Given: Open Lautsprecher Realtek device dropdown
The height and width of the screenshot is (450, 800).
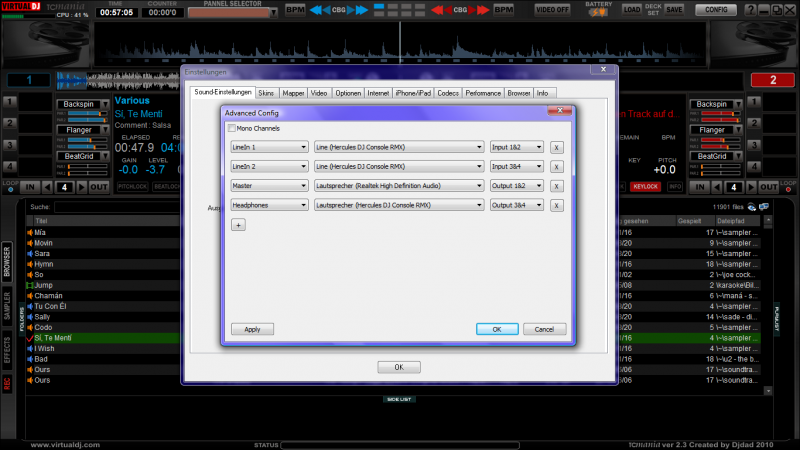Looking at the screenshot, I should pyautogui.click(x=399, y=186).
